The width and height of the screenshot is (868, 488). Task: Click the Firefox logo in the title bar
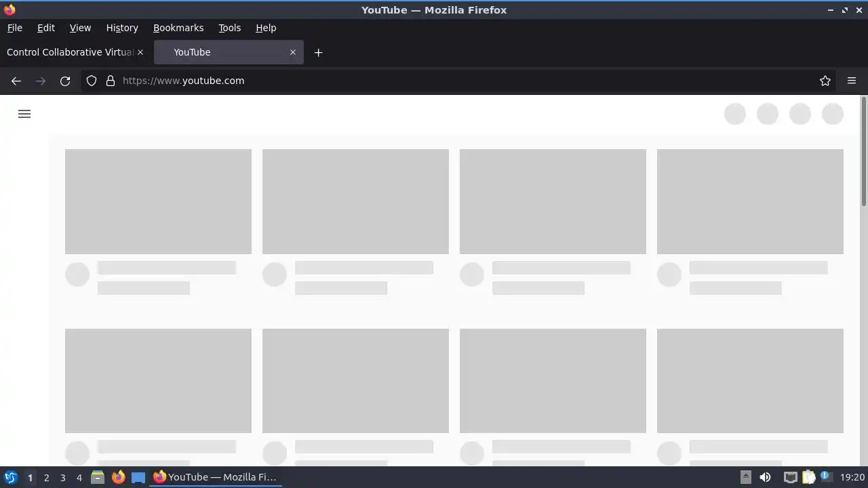point(9,9)
